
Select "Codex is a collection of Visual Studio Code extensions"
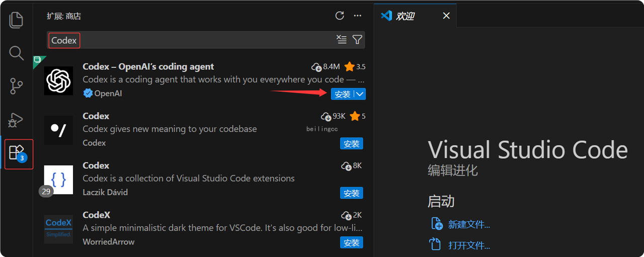[189, 178]
